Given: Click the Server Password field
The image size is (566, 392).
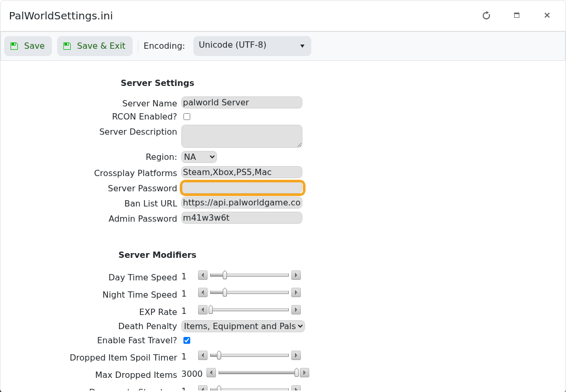Looking at the screenshot, I should tap(243, 188).
